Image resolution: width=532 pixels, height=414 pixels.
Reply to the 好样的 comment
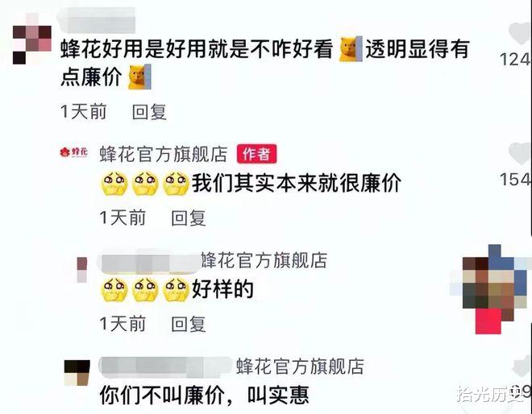[x=189, y=324]
